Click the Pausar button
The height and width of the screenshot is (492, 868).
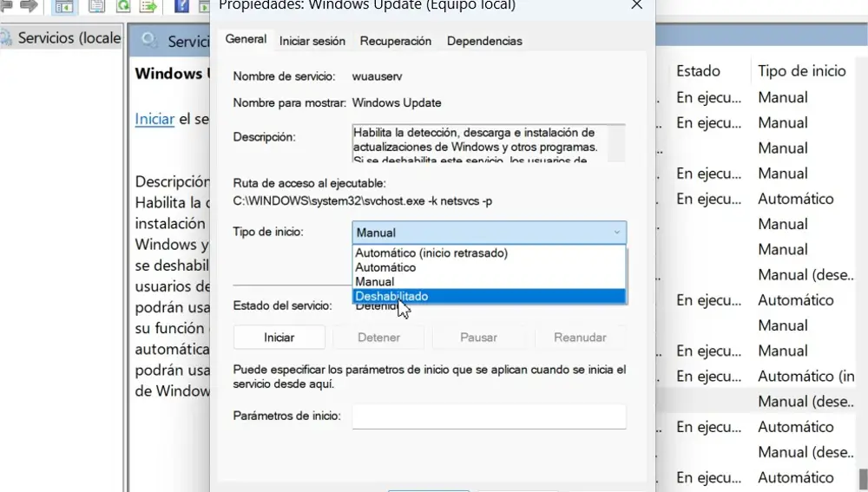pos(478,338)
